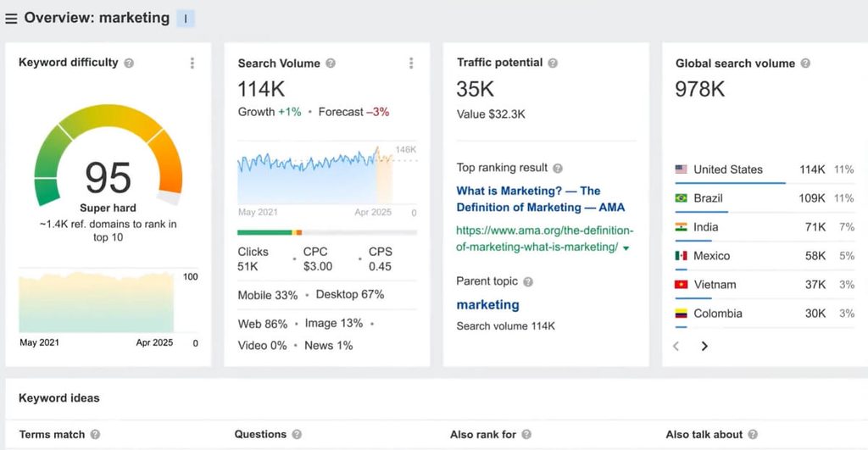Click the Super hard difficulty label
The width and height of the screenshot is (868, 450).
pyautogui.click(x=108, y=208)
